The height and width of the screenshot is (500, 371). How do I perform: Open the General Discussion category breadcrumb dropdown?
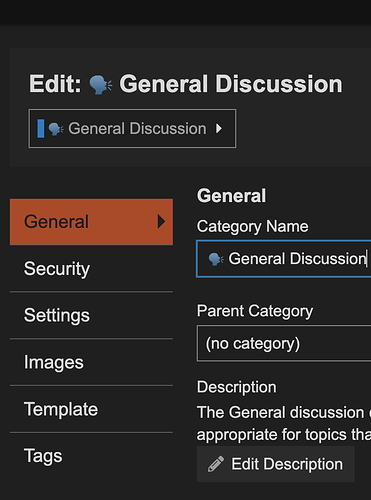[132, 128]
